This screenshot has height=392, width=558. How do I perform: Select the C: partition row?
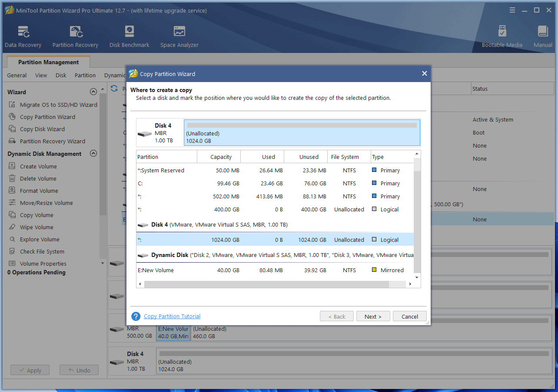(275, 183)
